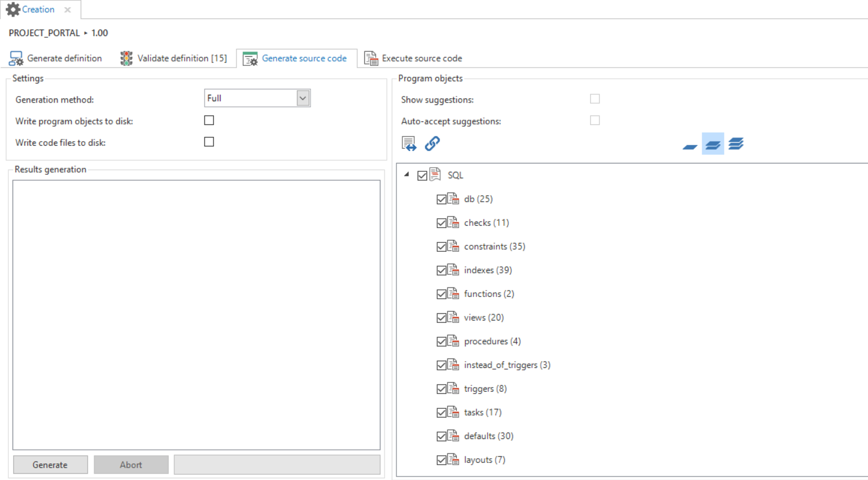Collapse the SQL tree node
The width and height of the screenshot is (868, 480).
[406, 174]
